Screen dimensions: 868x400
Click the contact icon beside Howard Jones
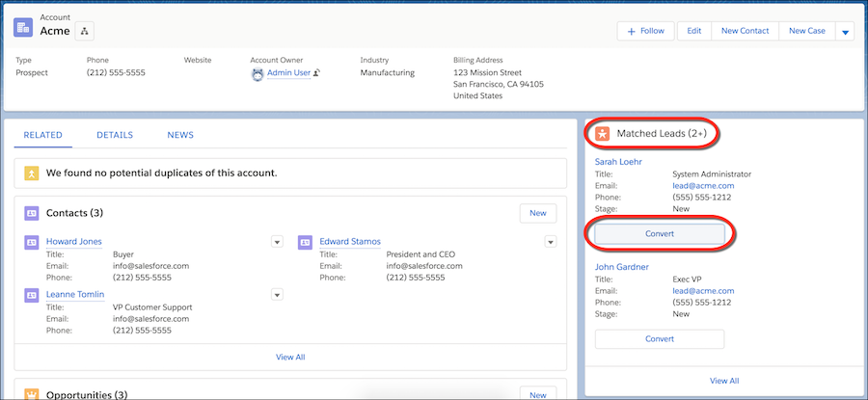tap(32, 242)
